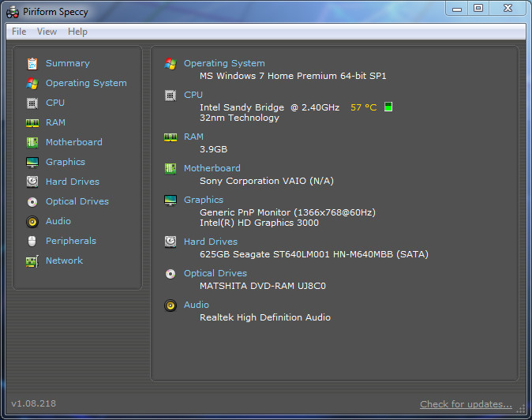Open the Motherboard heading link in summary

pyautogui.click(x=212, y=168)
